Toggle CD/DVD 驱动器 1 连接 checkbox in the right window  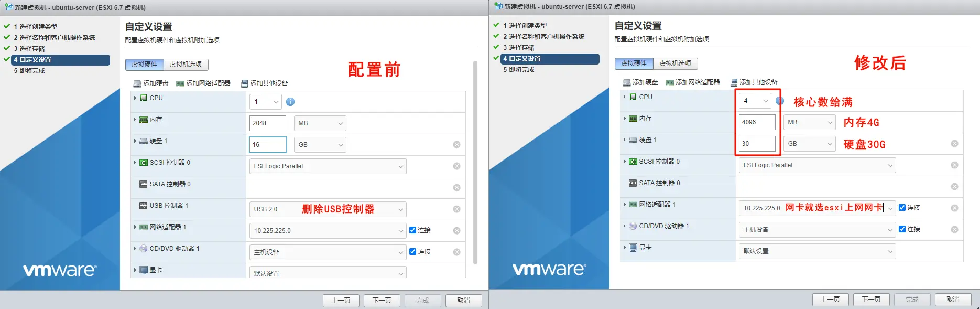902,229
